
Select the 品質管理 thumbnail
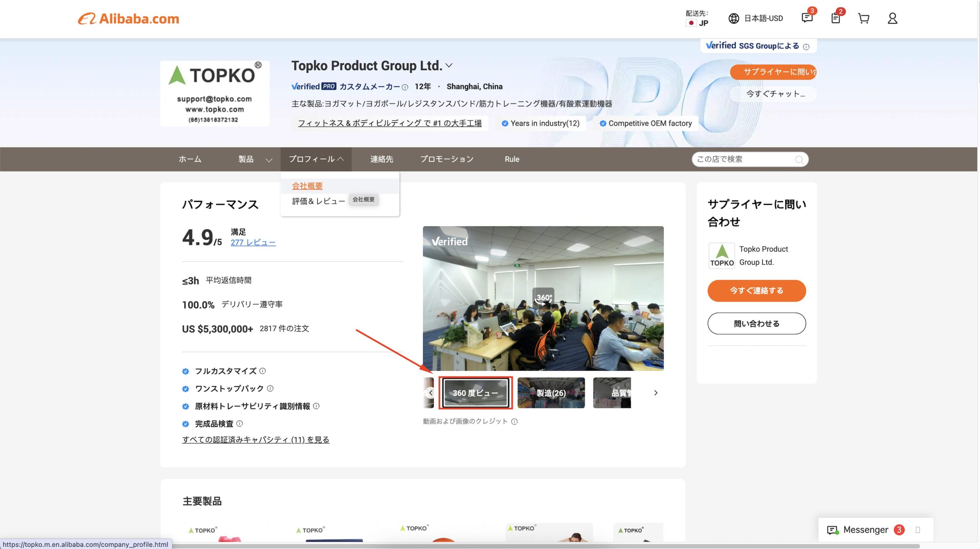click(612, 393)
